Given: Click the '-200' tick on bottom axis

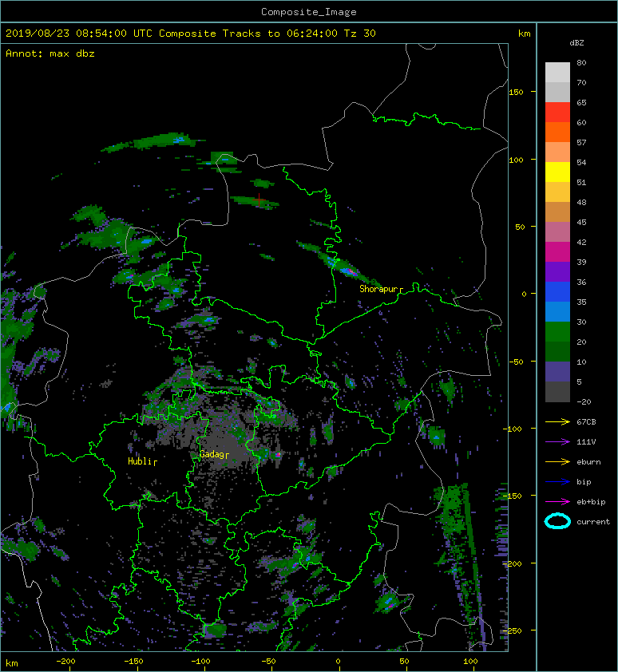Looking at the screenshot, I should [x=65, y=662].
